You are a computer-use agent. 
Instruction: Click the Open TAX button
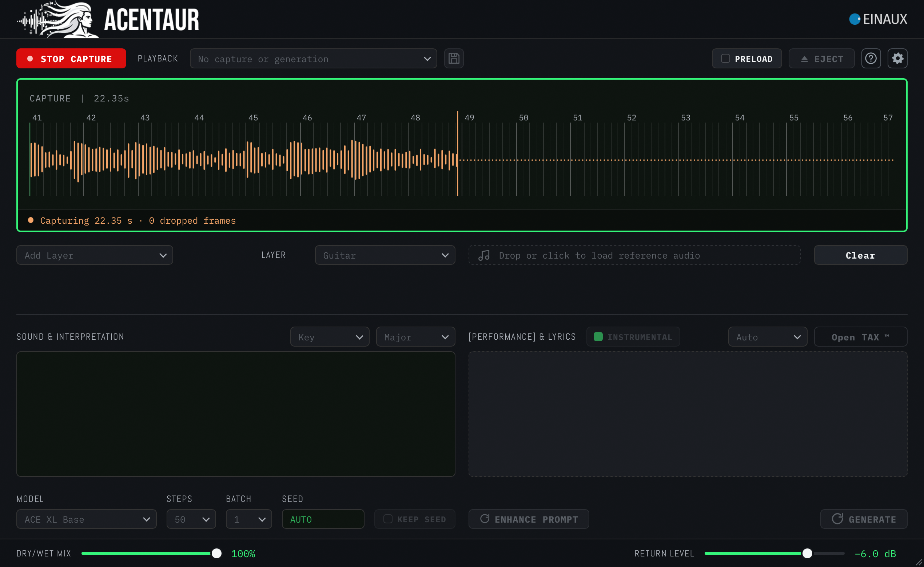861,337
